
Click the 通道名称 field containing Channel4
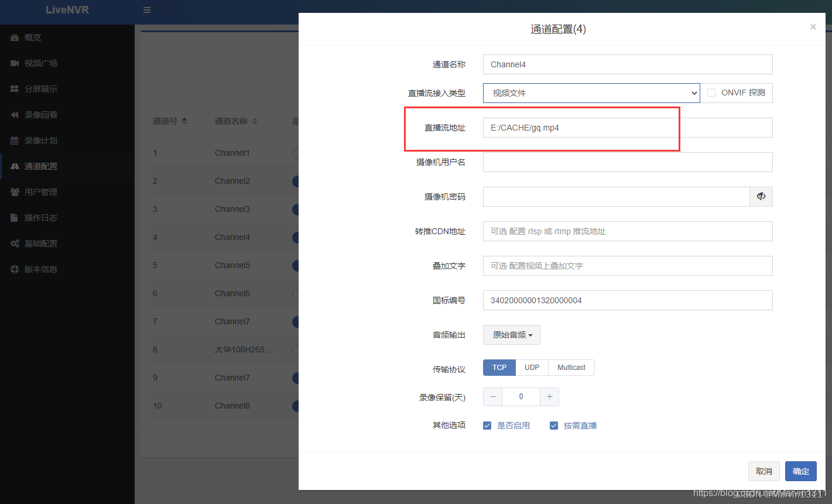[628, 64]
